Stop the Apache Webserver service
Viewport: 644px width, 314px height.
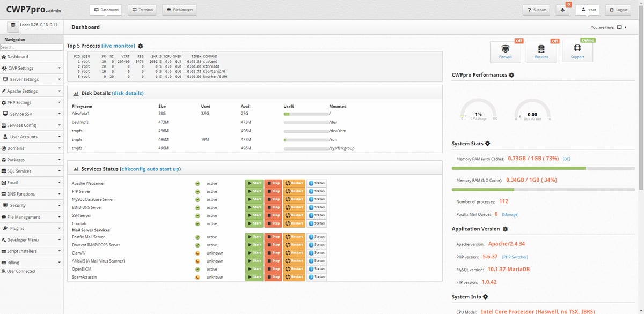pos(274,183)
